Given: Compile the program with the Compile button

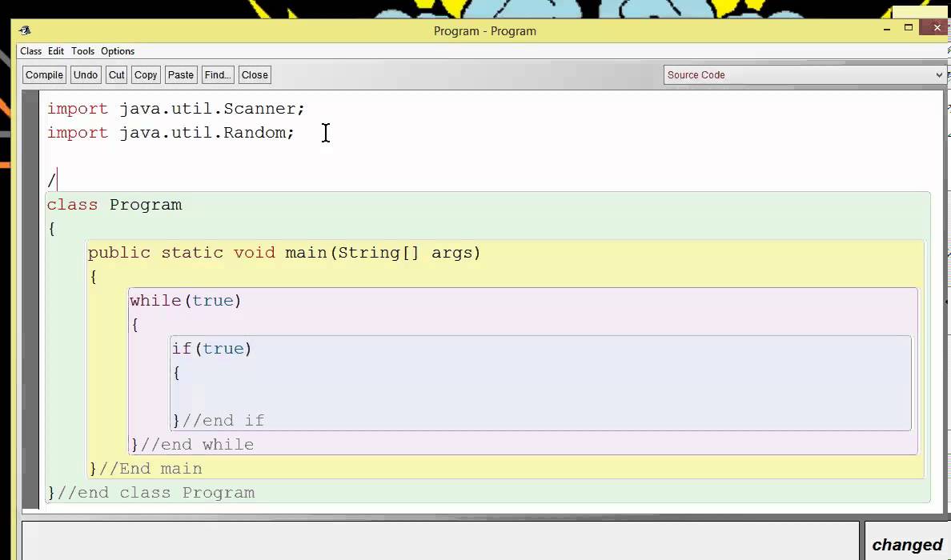Looking at the screenshot, I should click(x=44, y=75).
